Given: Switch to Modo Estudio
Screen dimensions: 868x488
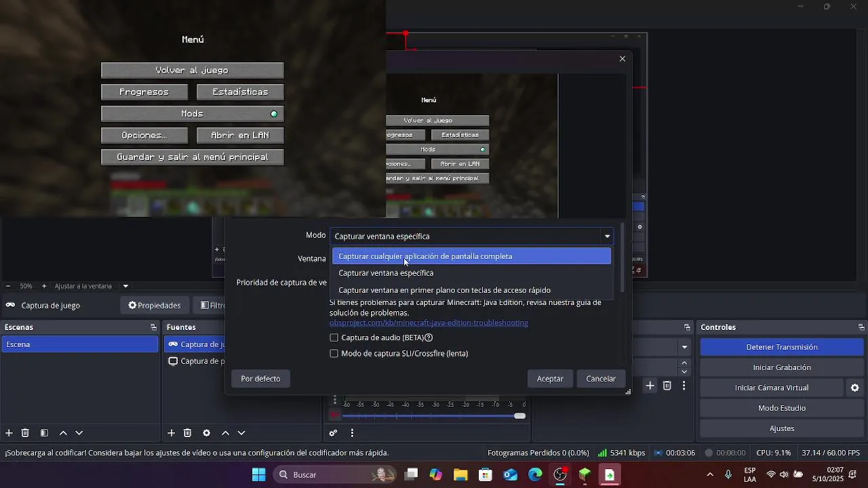Looking at the screenshot, I should 782,408.
